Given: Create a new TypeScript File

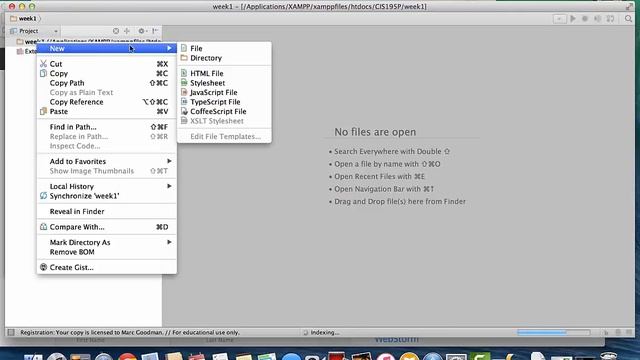Looking at the screenshot, I should click(224, 102).
